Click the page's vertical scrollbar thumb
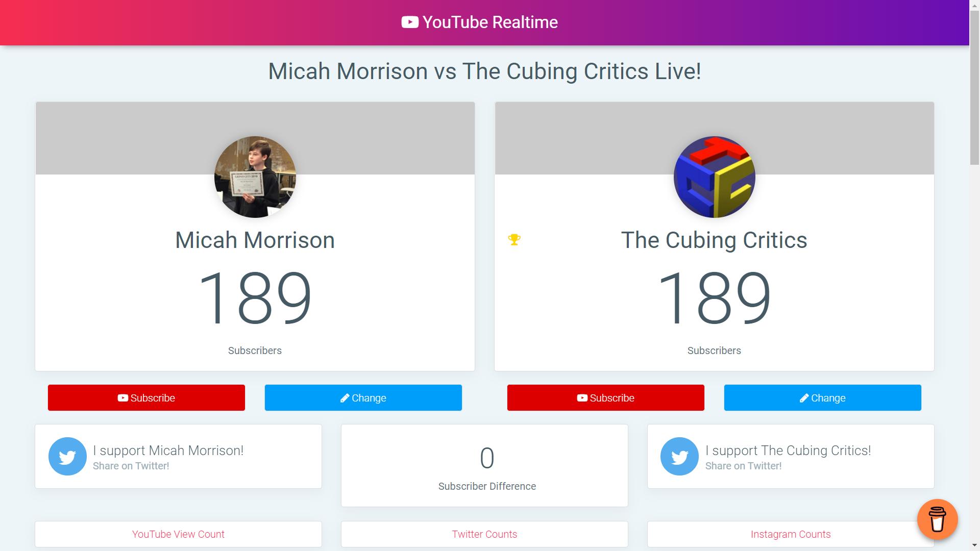The width and height of the screenshot is (980, 551). 974,87
